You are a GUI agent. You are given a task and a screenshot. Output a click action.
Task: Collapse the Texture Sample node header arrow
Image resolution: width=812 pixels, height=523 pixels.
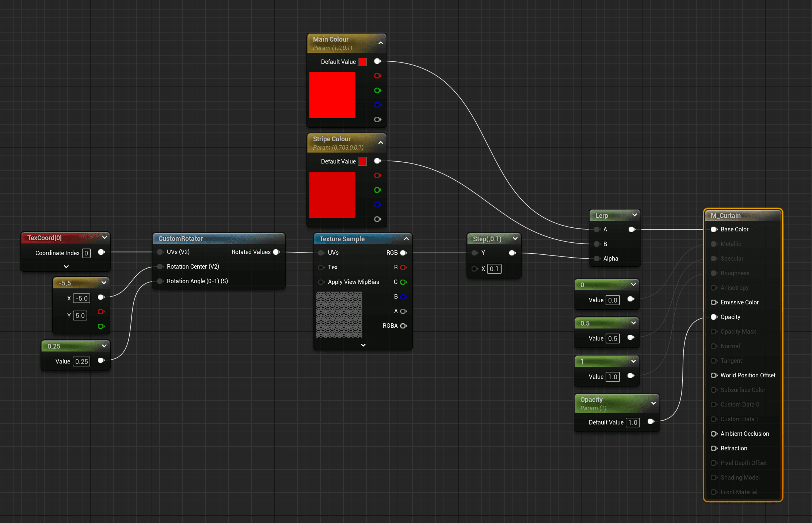click(x=406, y=239)
